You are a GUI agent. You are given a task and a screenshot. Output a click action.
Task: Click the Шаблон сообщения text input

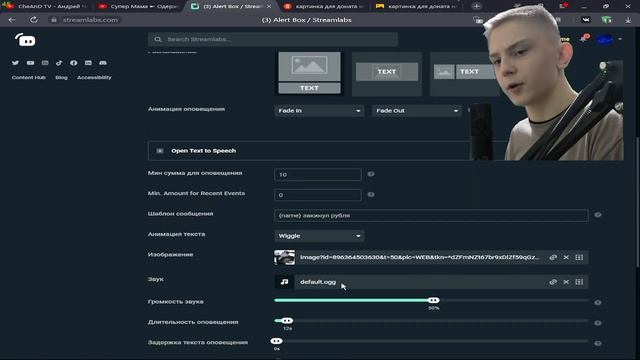click(x=431, y=216)
